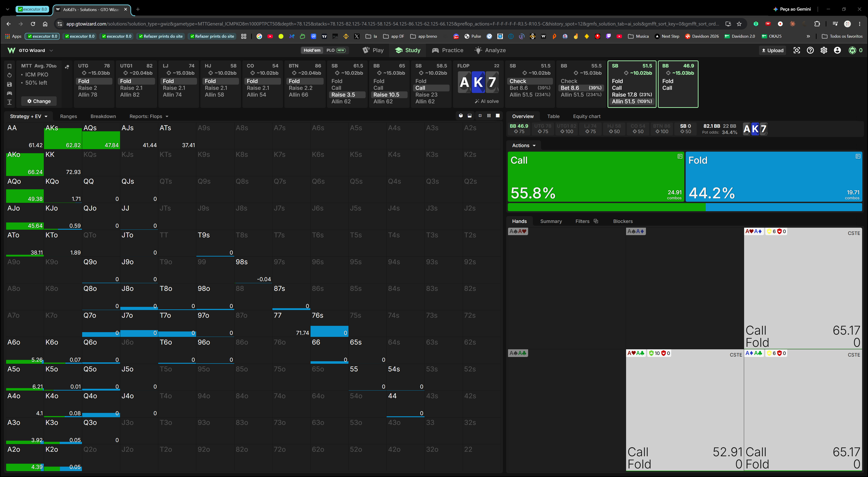Click the collapse-height icon below the gamepad
The image size is (868, 477).
9,102
